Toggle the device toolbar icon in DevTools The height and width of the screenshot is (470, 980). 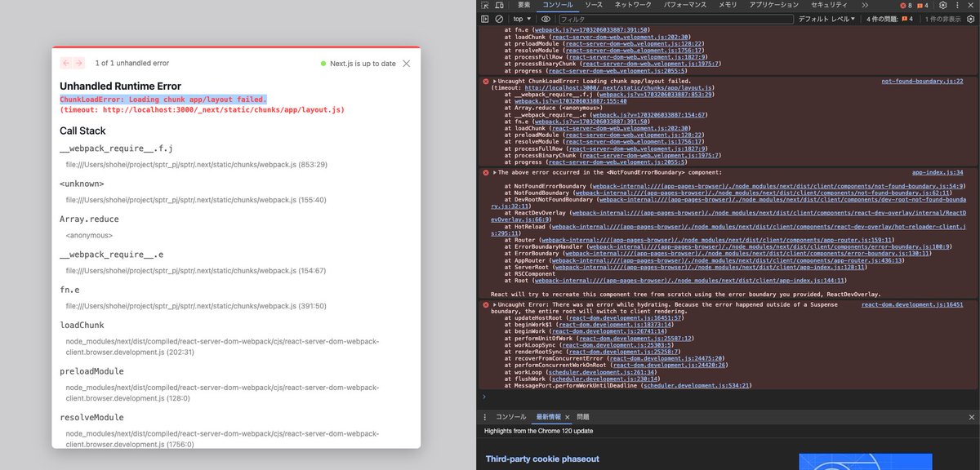point(499,5)
